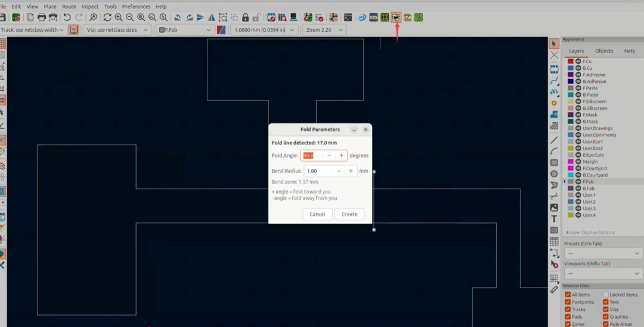Open the Board Setup icon
The height and width of the screenshot is (327, 644).
(16, 18)
